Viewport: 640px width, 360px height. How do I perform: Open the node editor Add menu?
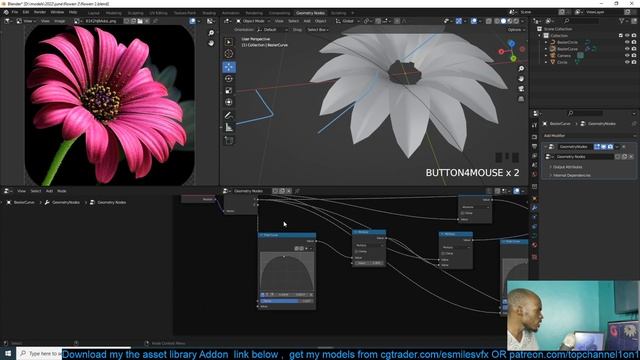tap(49, 191)
